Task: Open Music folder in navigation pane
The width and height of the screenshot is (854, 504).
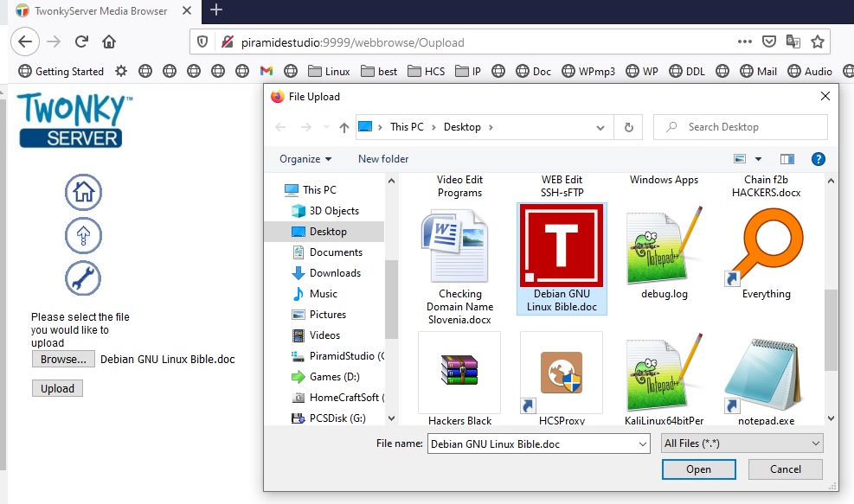Action: click(324, 294)
